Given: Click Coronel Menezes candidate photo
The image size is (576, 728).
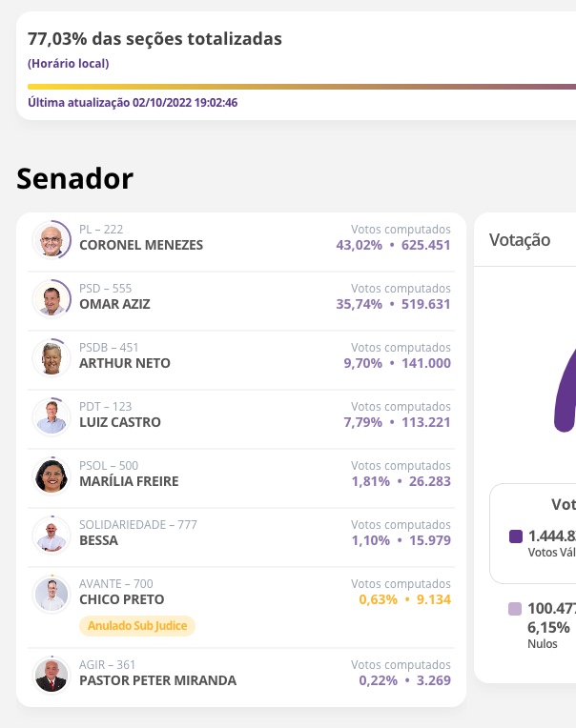Looking at the screenshot, I should coord(51,240).
